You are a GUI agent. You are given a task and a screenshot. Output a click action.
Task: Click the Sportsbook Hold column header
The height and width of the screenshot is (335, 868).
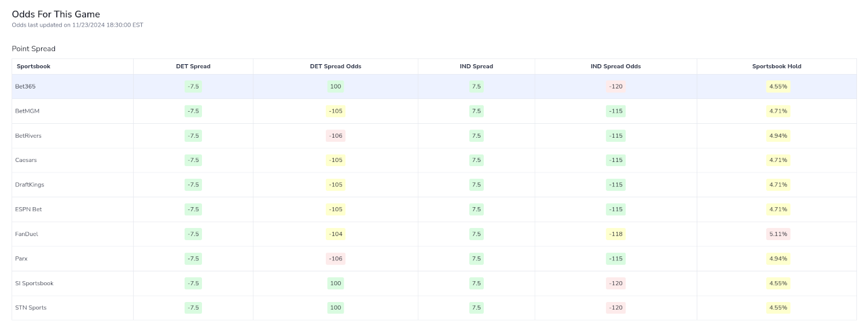(x=777, y=66)
